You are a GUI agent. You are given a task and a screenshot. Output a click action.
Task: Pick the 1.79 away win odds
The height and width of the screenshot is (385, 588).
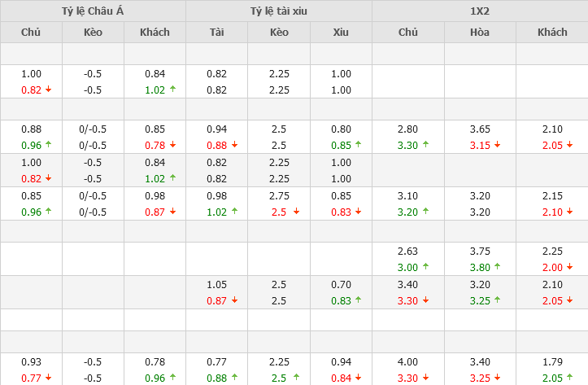pos(552,362)
